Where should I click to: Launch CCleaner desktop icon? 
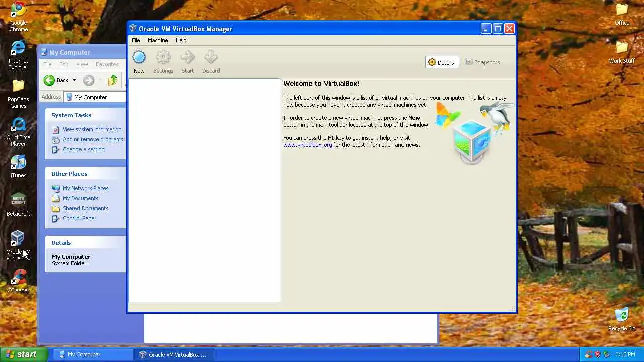pos(18,281)
